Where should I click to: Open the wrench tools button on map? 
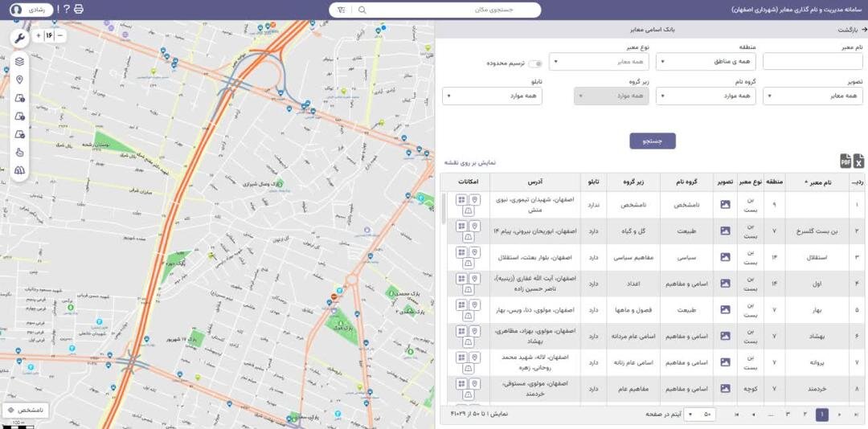(x=20, y=38)
